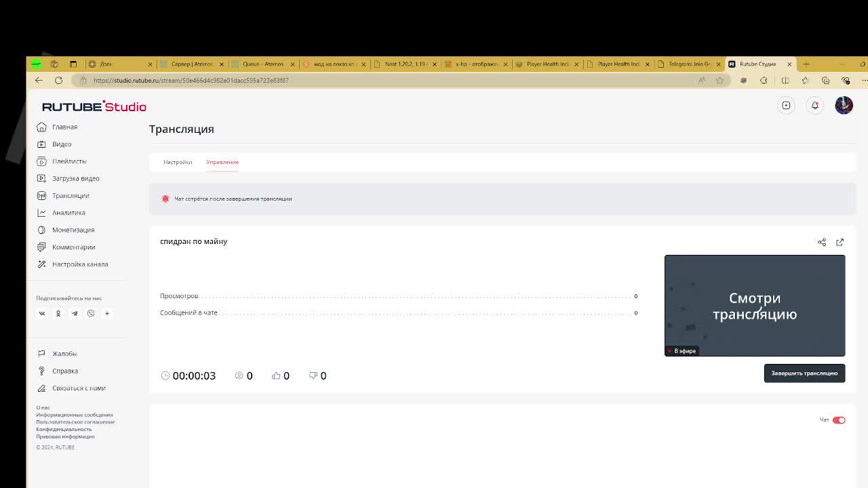Screen dimensions: 868x488
Task: Click the Viber social icon
Action: coord(91,313)
